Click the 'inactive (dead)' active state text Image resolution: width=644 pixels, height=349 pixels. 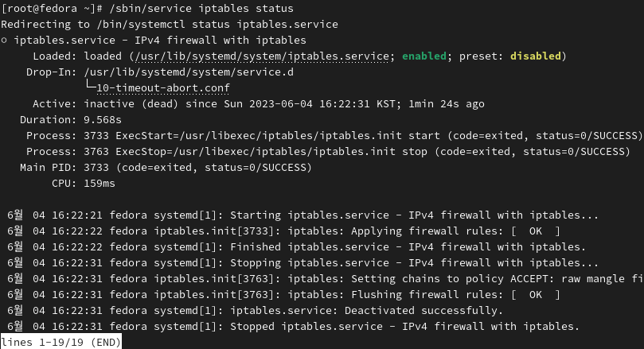131,104
